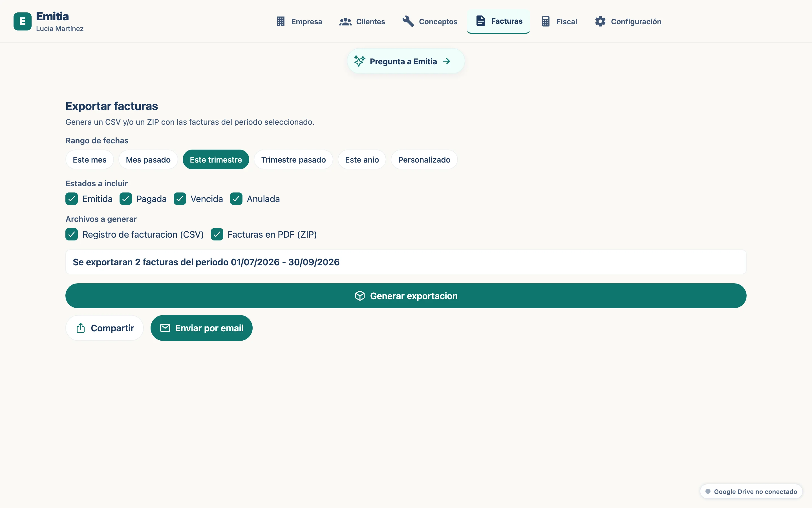Viewport: 812px width, 508px height.
Task: Click the Google Drive no conectado badge
Action: (x=751, y=491)
